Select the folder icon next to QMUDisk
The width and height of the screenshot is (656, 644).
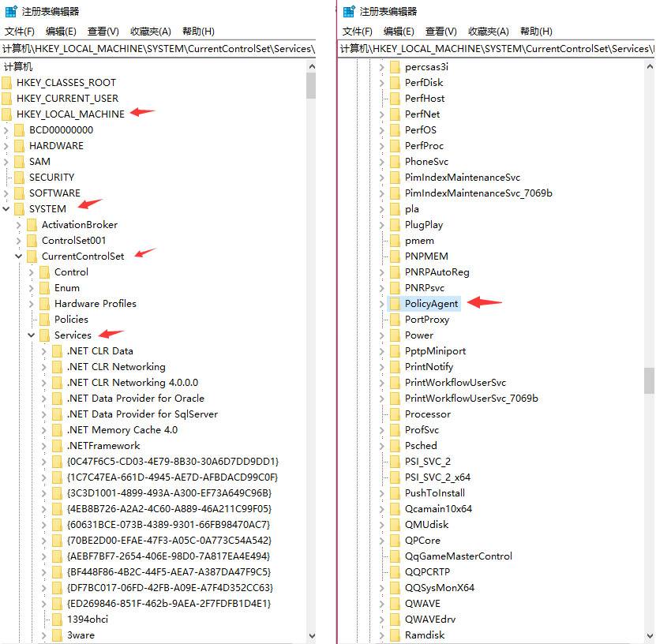[x=396, y=524]
